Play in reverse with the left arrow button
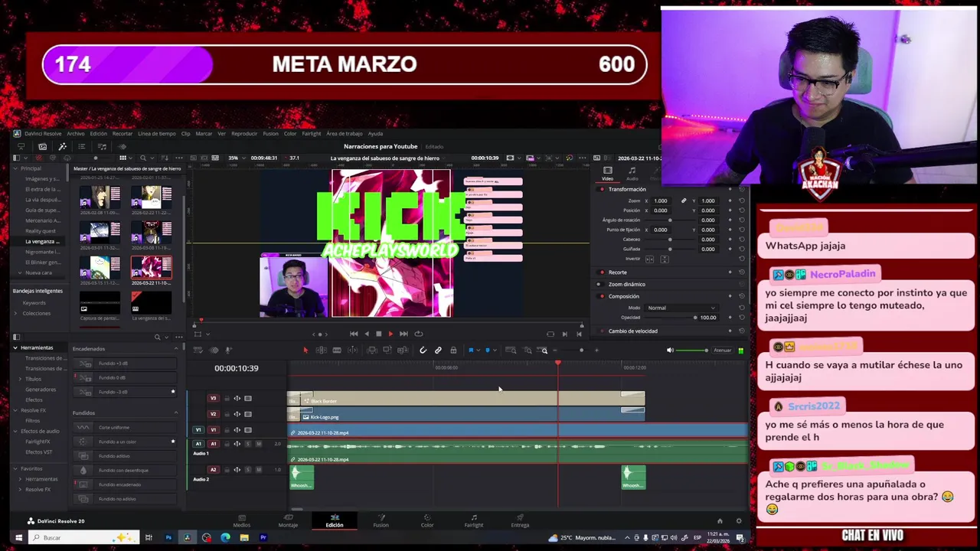The height and width of the screenshot is (551, 980). click(366, 334)
